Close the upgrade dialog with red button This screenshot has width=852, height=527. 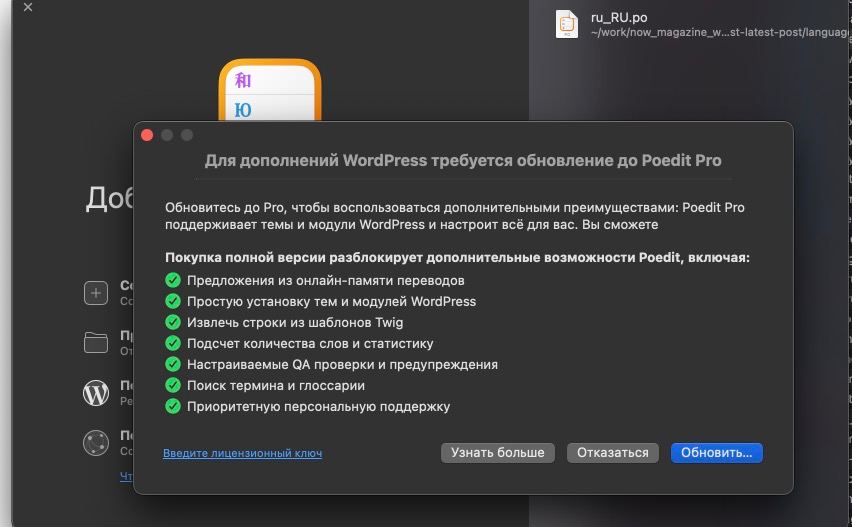click(x=147, y=135)
